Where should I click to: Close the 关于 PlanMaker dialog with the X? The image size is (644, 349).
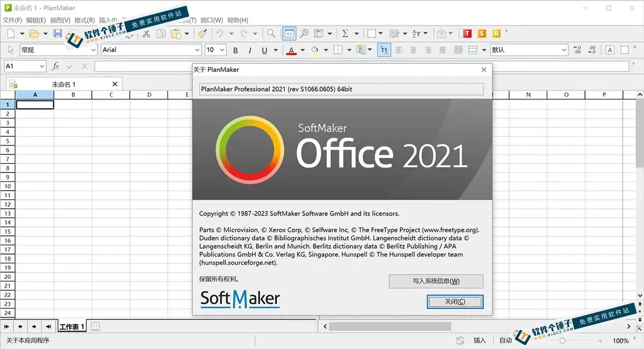click(x=484, y=70)
